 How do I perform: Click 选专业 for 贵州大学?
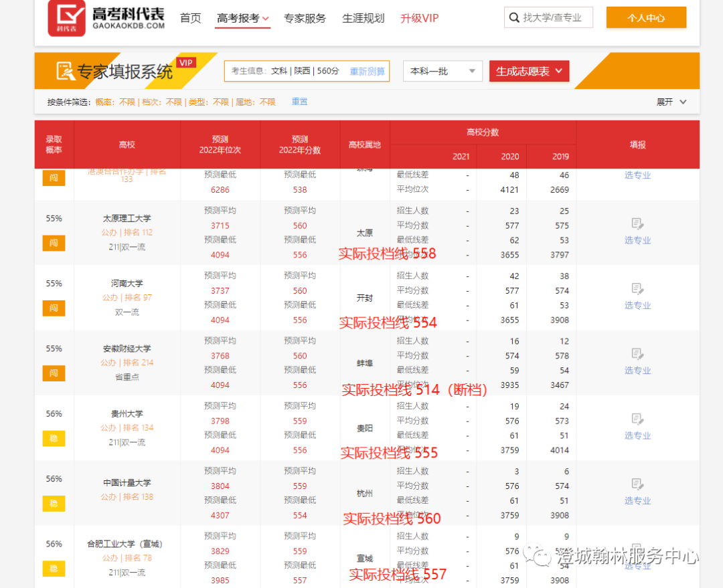coord(638,435)
